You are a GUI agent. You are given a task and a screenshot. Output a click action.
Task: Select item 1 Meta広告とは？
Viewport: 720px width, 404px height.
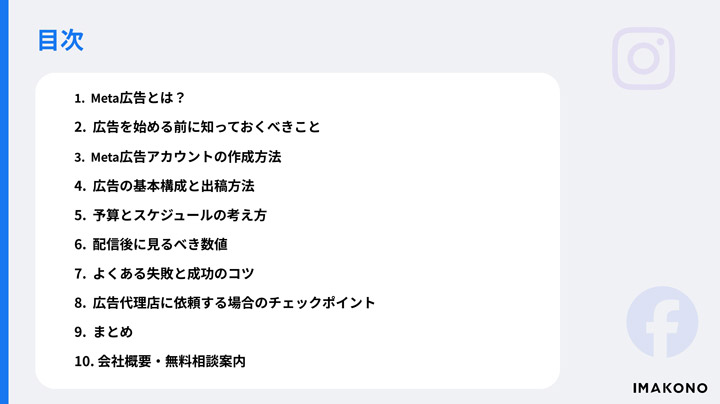coord(129,98)
